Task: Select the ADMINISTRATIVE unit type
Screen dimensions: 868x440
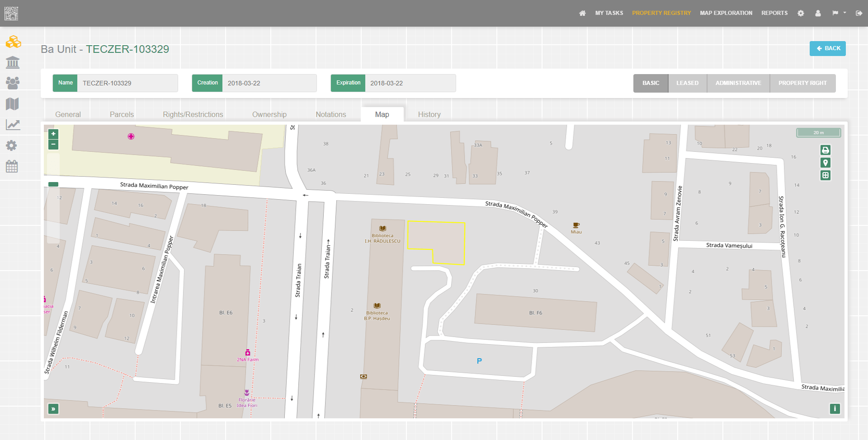Action: (x=738, y=83)
